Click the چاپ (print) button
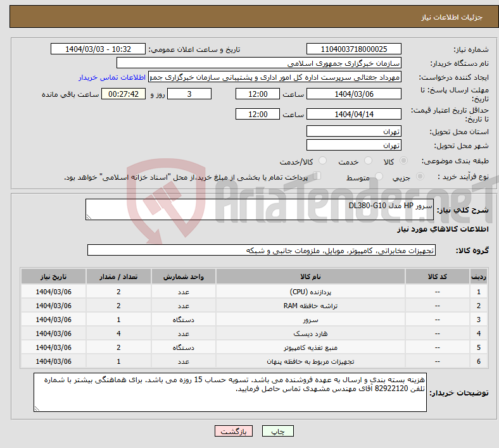 pyautogui.click(x=277, y=431)
